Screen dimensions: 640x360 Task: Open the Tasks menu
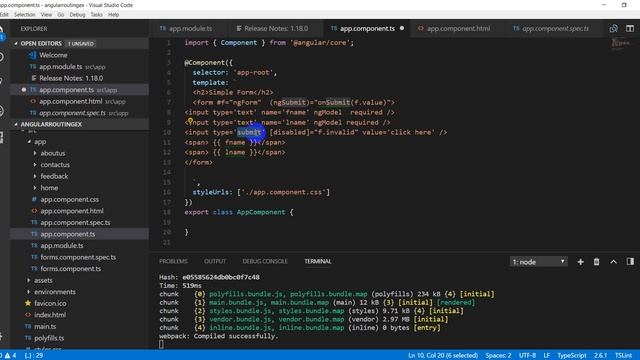[96, 15]
